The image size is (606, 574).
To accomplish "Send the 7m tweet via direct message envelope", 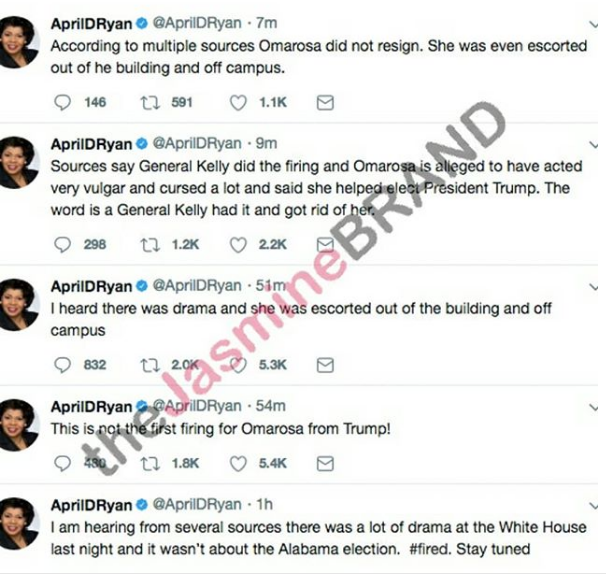I will click(x=325, y=102).
